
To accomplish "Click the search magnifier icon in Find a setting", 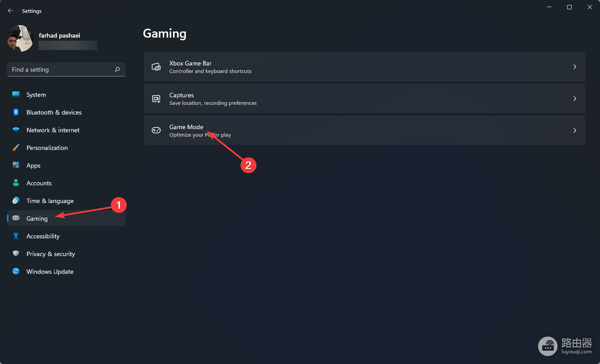I will (x=117, y=69).
